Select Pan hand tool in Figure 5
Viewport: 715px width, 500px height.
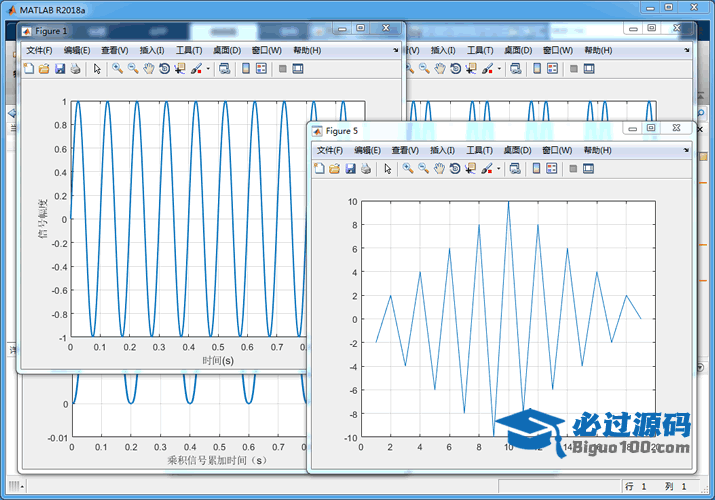coord(439,169)
